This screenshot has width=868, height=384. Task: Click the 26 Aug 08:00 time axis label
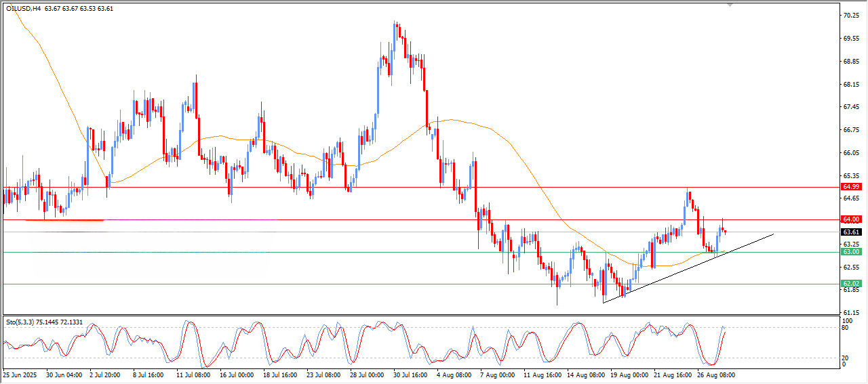click(x=716, y=375)
